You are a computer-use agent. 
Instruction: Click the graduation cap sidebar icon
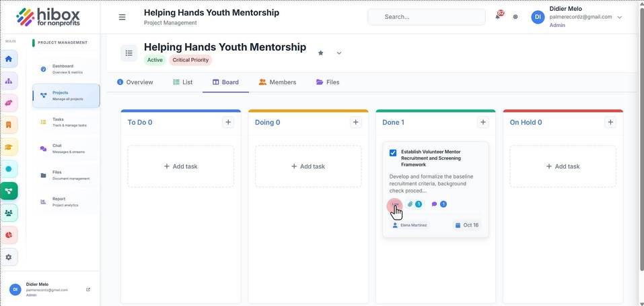[x=9, y=147]
